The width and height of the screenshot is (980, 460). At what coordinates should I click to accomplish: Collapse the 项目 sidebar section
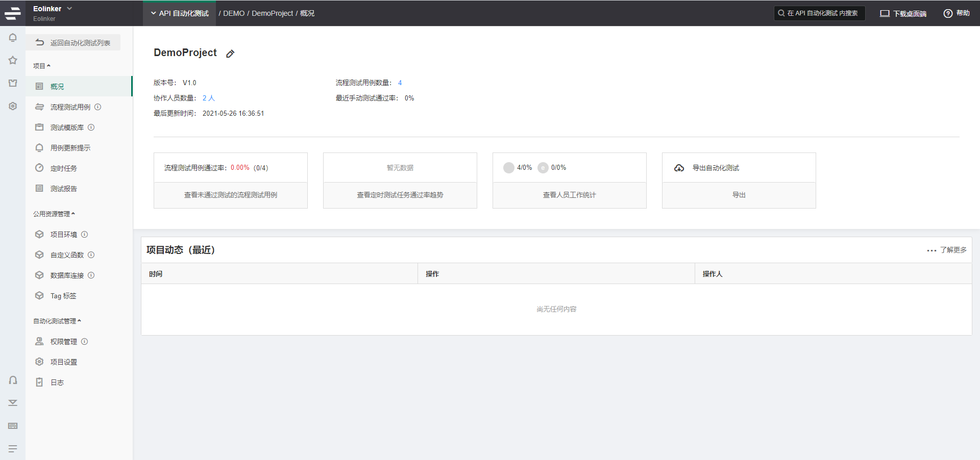point(42,66)
